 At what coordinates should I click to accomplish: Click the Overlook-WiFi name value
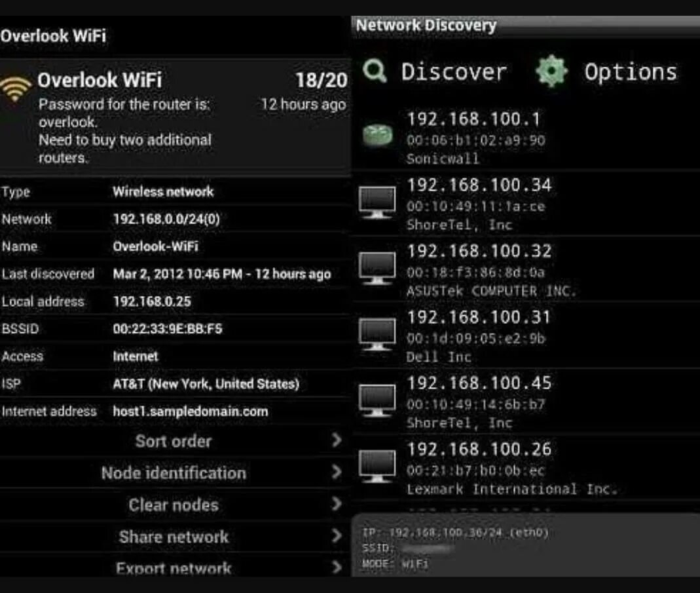pyautogui.click(x=156, y=246)
